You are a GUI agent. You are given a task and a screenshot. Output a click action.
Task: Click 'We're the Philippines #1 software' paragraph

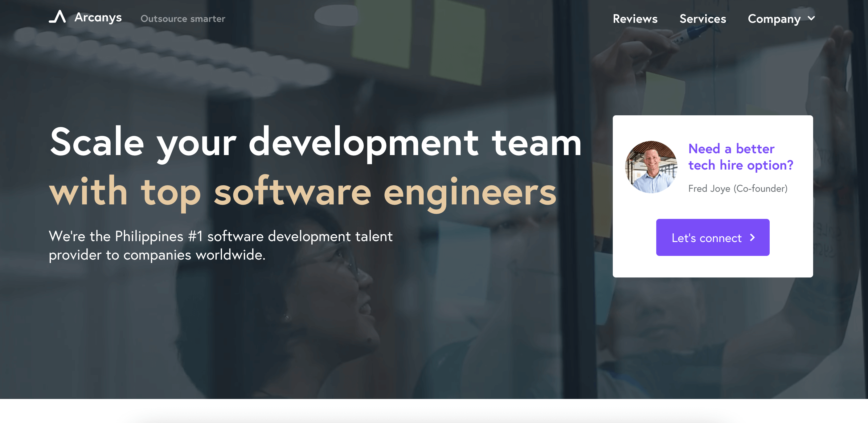pos(221,245)
